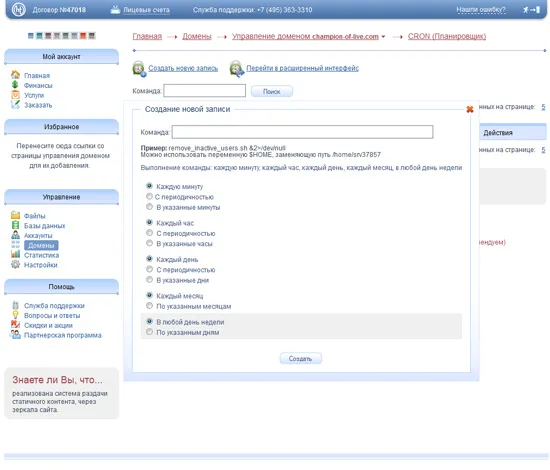Viewport: 550px width, 470px height.
Task: Select В указанные минуты option
Action: (x=149, y=207)
